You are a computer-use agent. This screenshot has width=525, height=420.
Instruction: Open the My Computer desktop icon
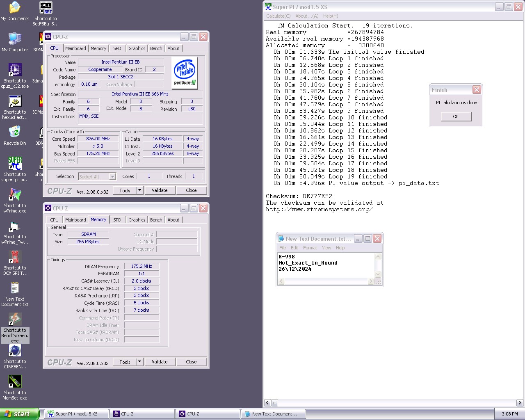[x=15, y=42]
